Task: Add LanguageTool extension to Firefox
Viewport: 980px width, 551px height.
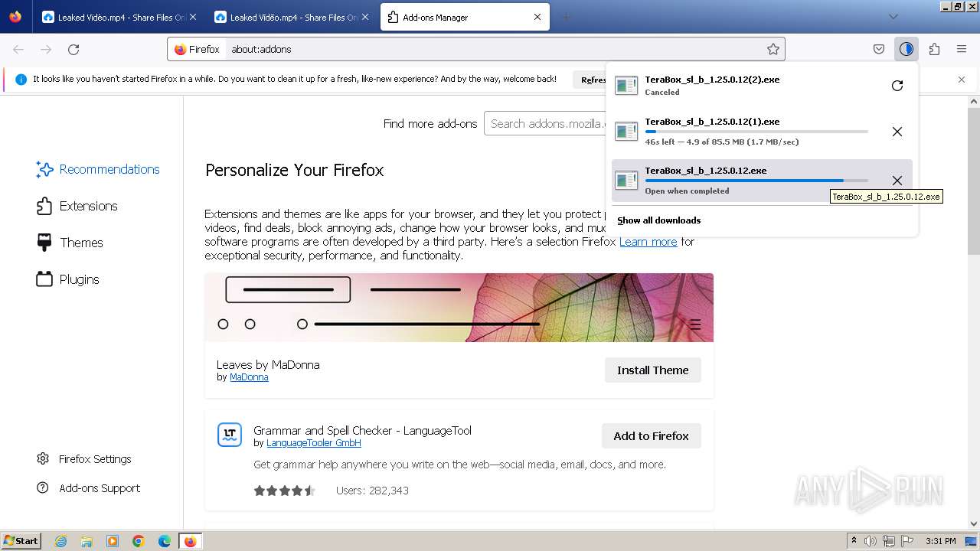Action: (652, 436)
